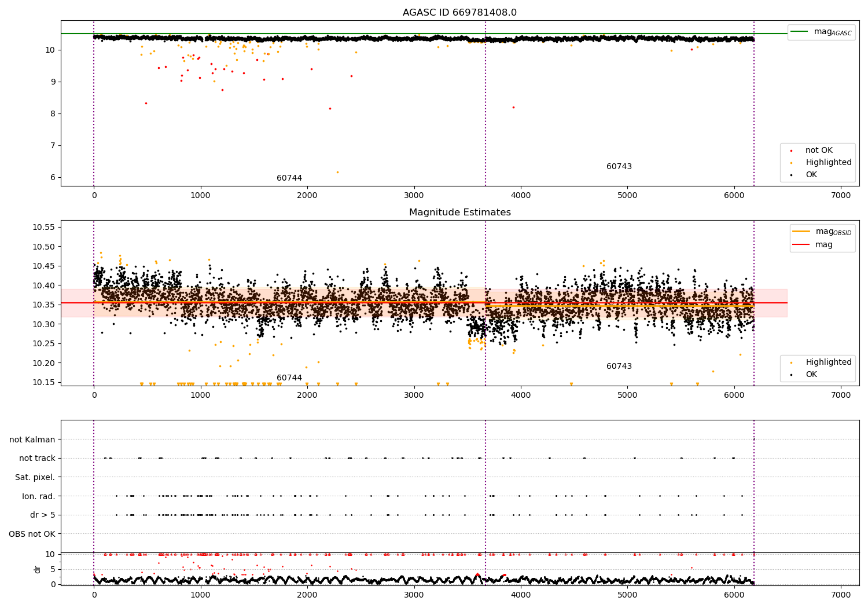Click the 'Sat. pixel.' axis label

point(35,478)
